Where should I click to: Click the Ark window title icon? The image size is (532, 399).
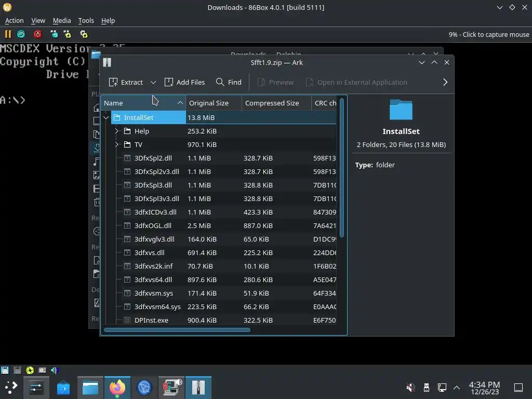(107, 62)
